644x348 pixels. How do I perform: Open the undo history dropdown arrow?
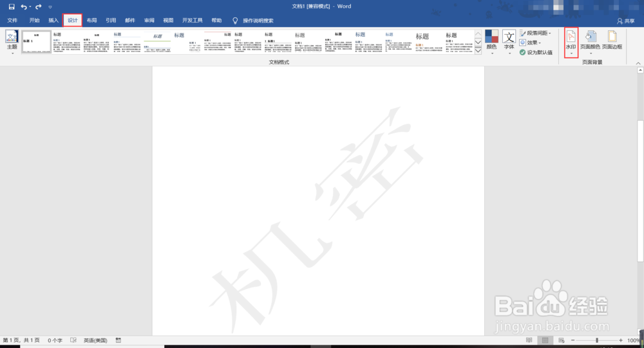pos(30,7)
